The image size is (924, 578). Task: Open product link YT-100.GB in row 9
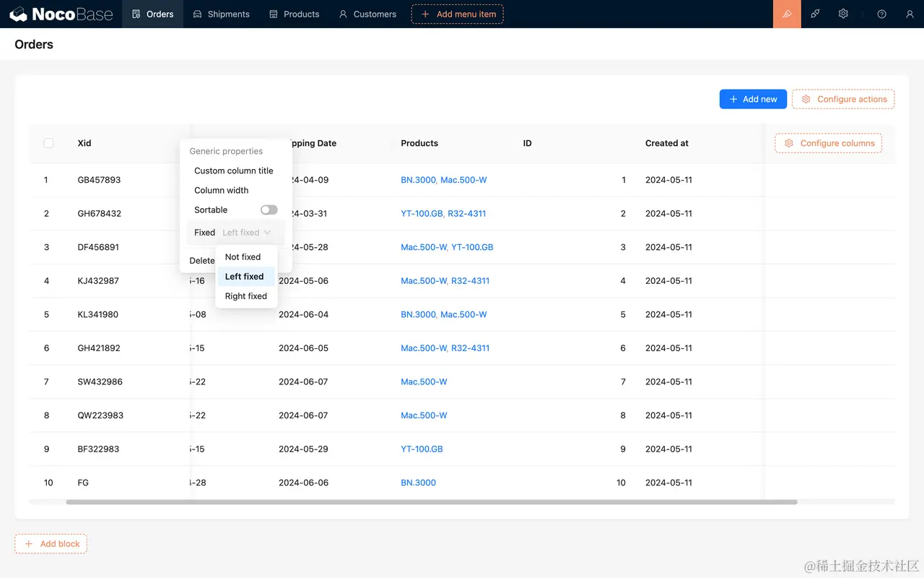pyautogui.click(x=422, y=449)
